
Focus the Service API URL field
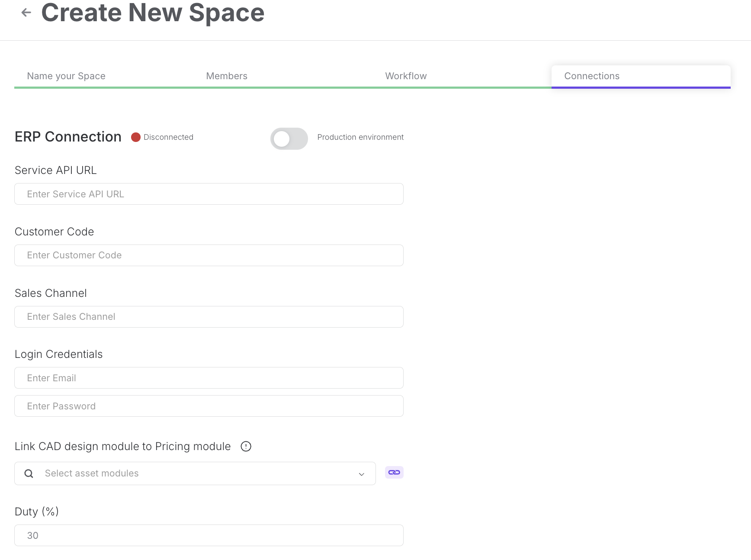click(209, 194)
